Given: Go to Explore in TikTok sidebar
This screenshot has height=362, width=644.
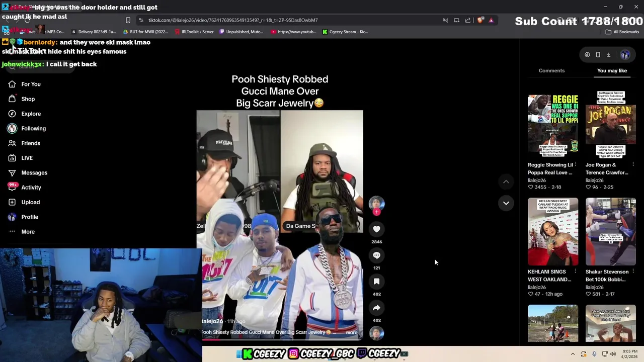Looking at the screenshot, I should 24,114.
